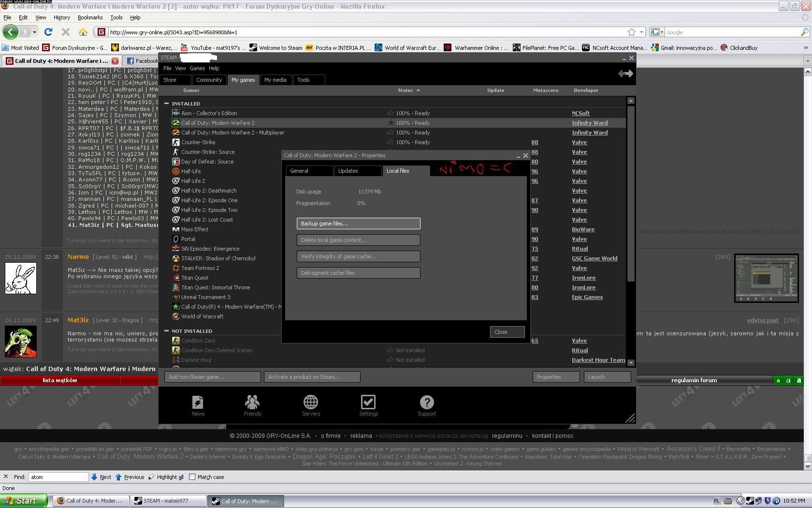Screen dimensions: 812x508
Task: Open Steam Settings icon
Action: 368,403
